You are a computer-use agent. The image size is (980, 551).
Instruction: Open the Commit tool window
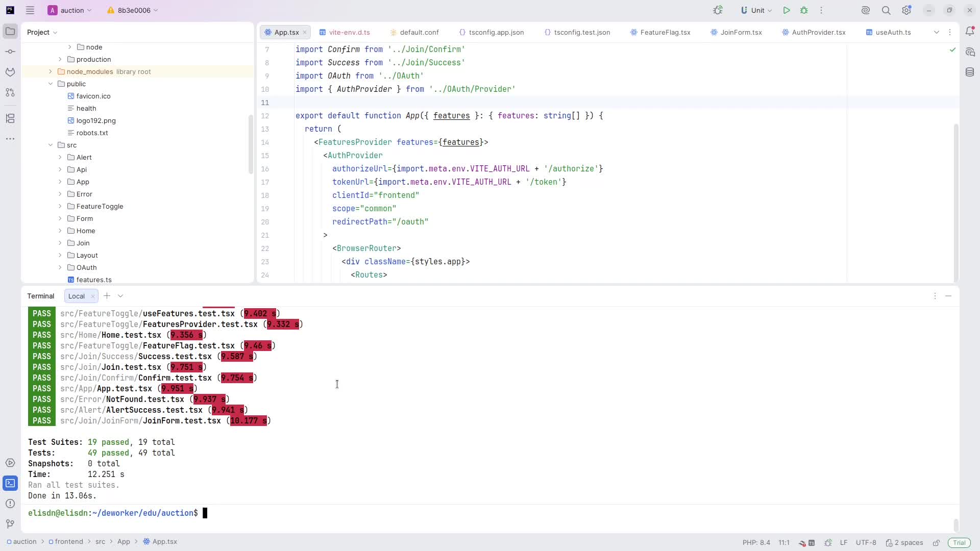pyautogui.click(x=10, y=52)
